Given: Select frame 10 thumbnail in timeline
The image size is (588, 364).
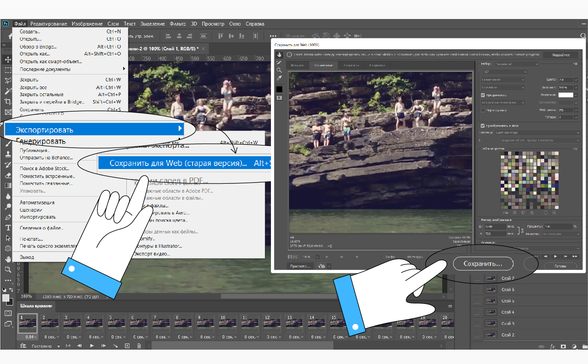Looking at the screenshot, I should click(228, 323).
